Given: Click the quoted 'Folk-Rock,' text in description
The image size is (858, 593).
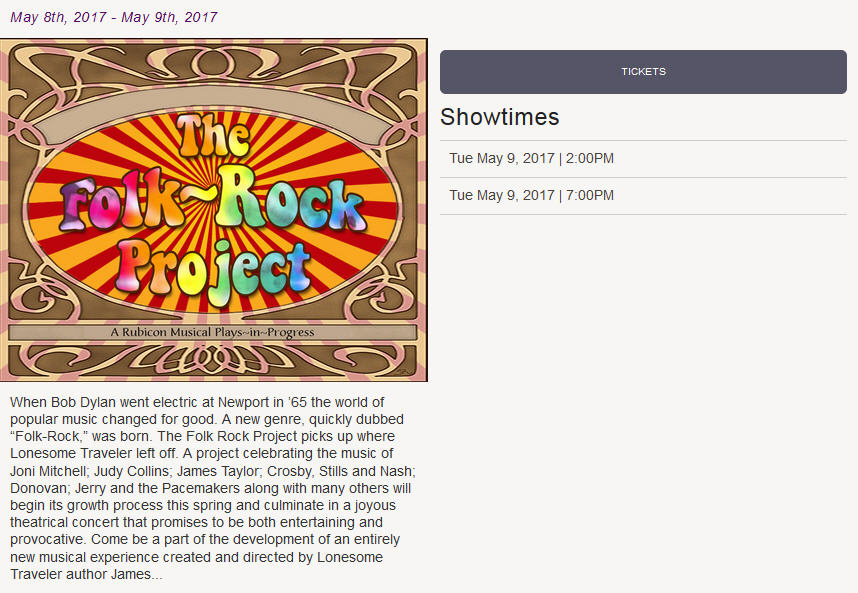Looking at the screenshot, I should pos(46,437).
